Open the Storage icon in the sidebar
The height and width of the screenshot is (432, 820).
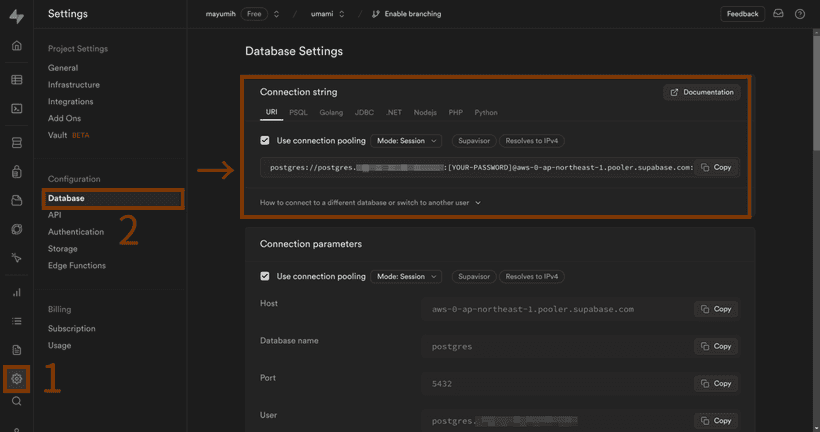pyautogui.click(x=17, y=200)
